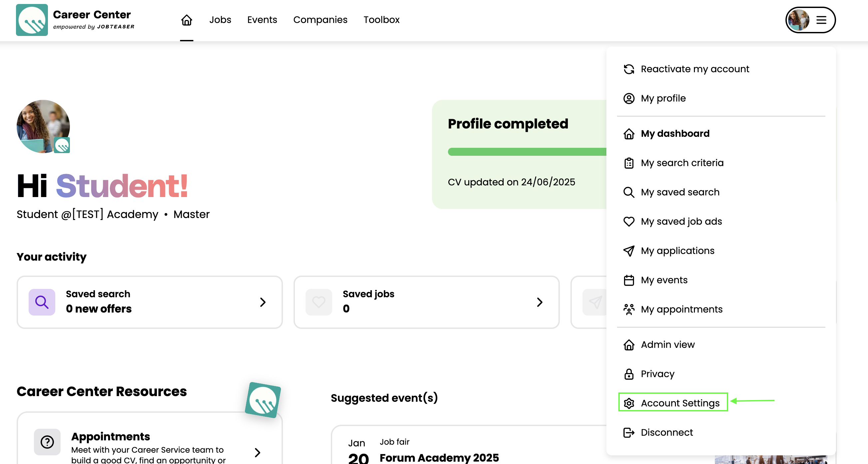Expand the Saved jobs card chevron

[x=540, y=302]
